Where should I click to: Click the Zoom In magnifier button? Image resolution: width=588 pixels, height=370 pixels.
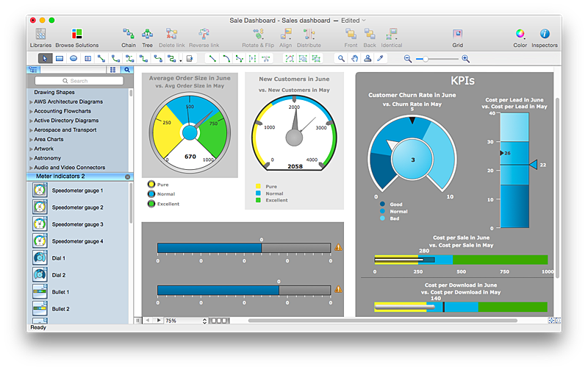[x=465, y=58]
